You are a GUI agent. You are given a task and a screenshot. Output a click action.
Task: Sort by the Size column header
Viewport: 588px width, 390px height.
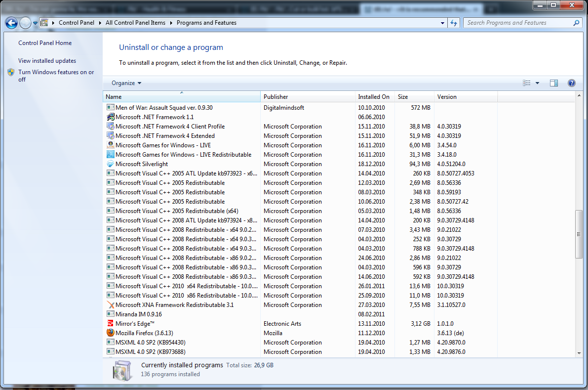point(414,96)
